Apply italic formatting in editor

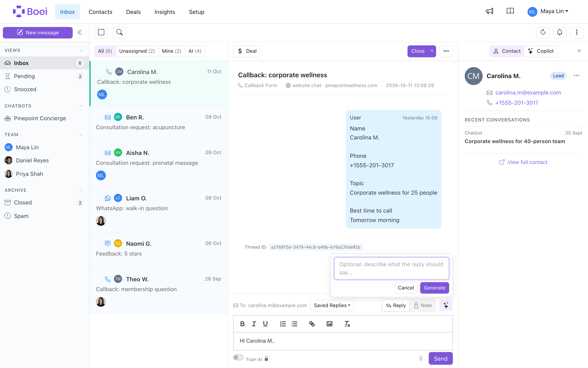click(254, 324)
